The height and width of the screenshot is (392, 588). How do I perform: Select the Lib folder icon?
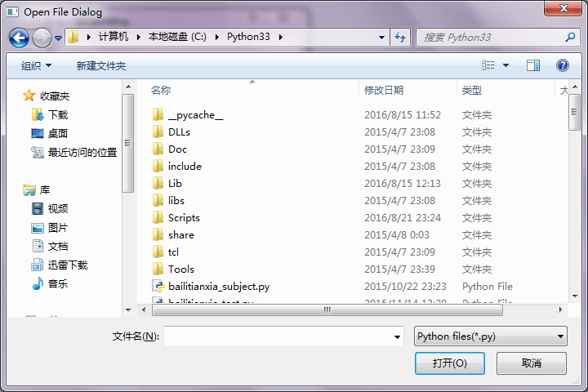(158, 183)
